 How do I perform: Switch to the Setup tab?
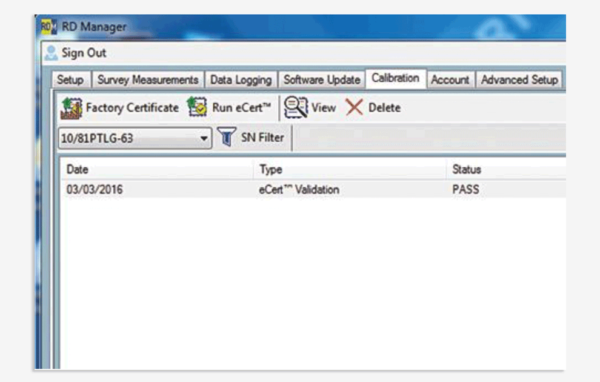point(70,80)
